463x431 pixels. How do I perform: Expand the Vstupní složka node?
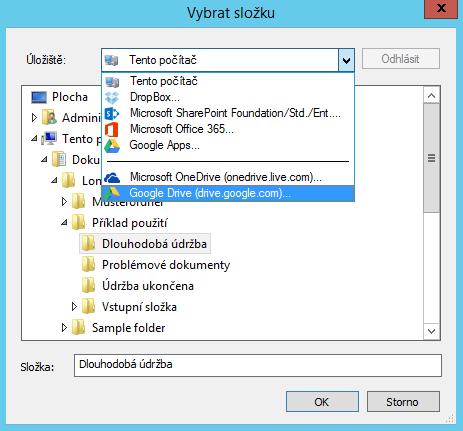(74, 306)
